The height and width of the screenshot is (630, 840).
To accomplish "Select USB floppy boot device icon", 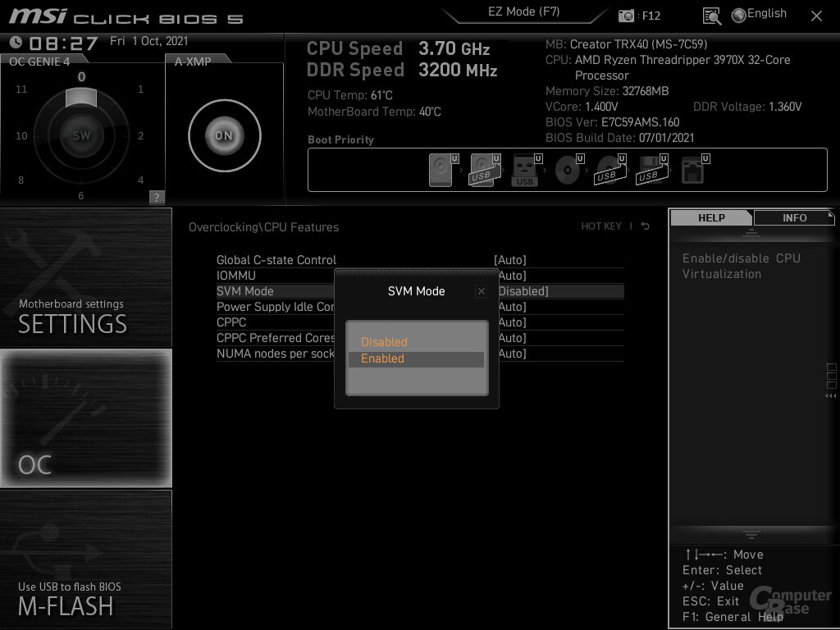I will coord(652,170).
